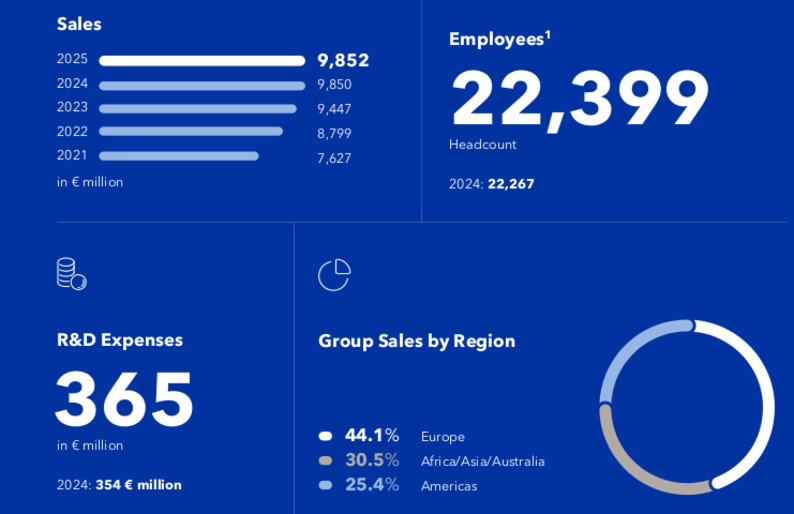Select the 2023 sales bar
Image resolution: width=794 pixels, height=514 pixels.
point(198,109)
